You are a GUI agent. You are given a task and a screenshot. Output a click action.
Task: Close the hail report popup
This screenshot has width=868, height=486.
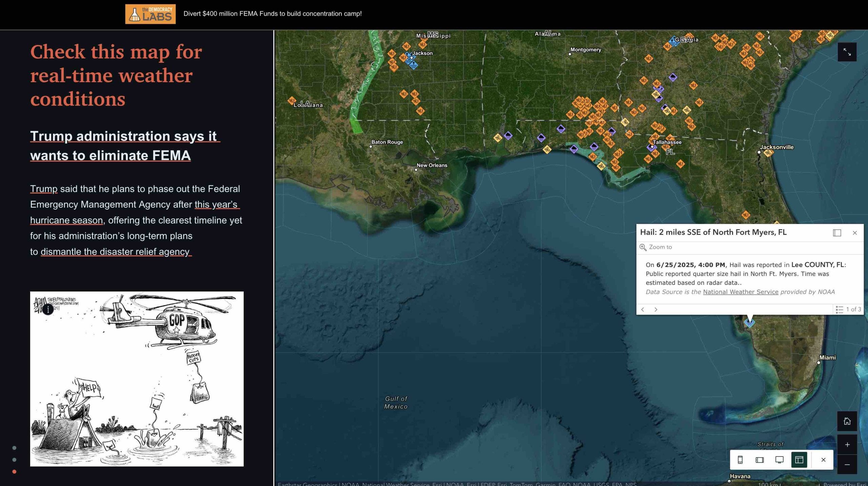click(855, 233)
